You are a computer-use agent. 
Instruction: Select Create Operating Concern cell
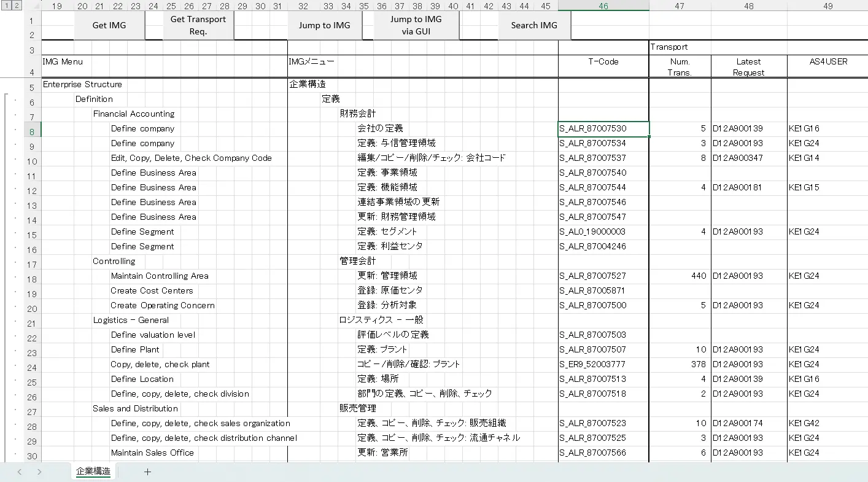(x=163, y=306)
